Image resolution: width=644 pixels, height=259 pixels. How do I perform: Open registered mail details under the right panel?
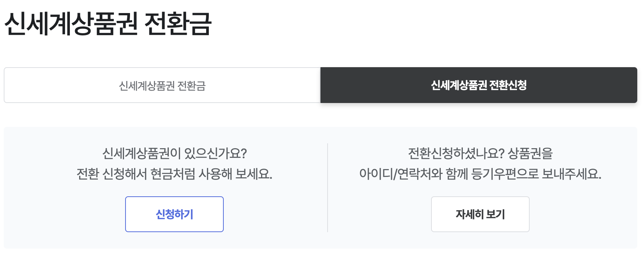(x=480, y=214)
